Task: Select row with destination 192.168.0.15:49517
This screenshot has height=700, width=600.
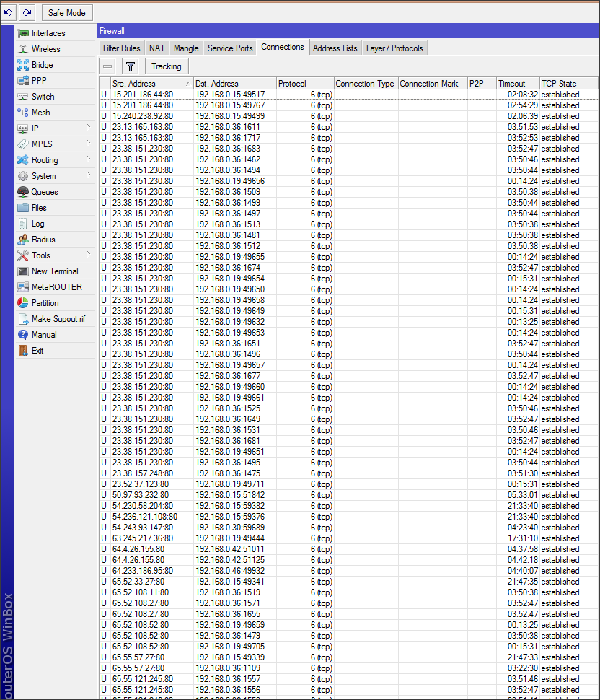Action: tap(348, 95)
